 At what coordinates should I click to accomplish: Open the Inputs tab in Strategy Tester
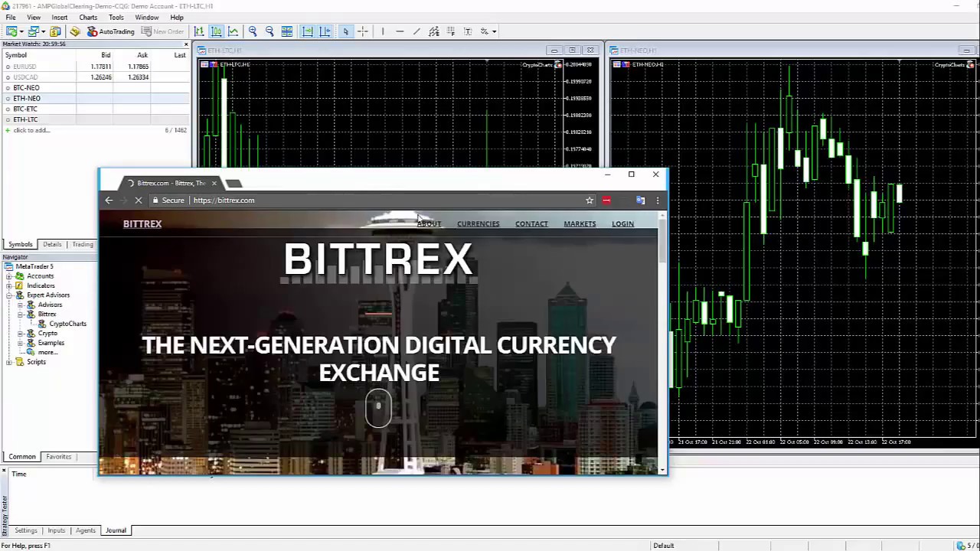tap(56, 530)
